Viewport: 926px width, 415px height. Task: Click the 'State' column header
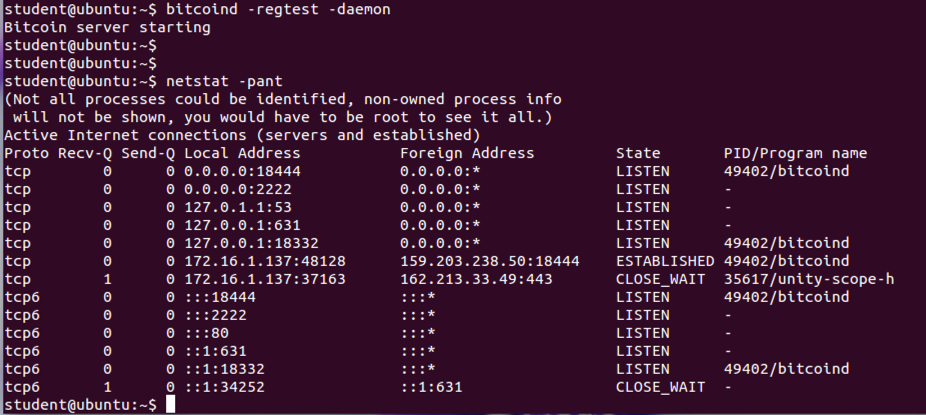(x=638, y=153)
